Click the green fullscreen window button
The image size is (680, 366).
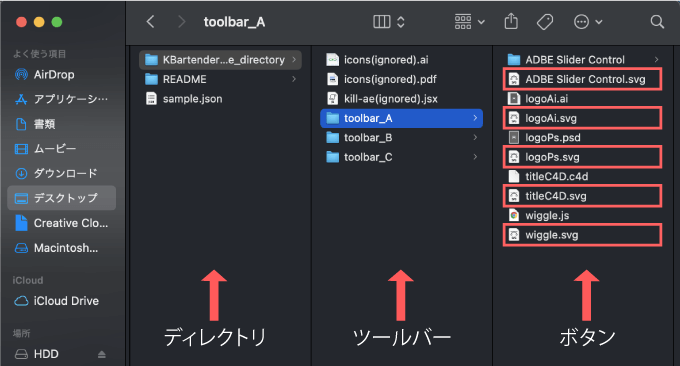[57, 22]
